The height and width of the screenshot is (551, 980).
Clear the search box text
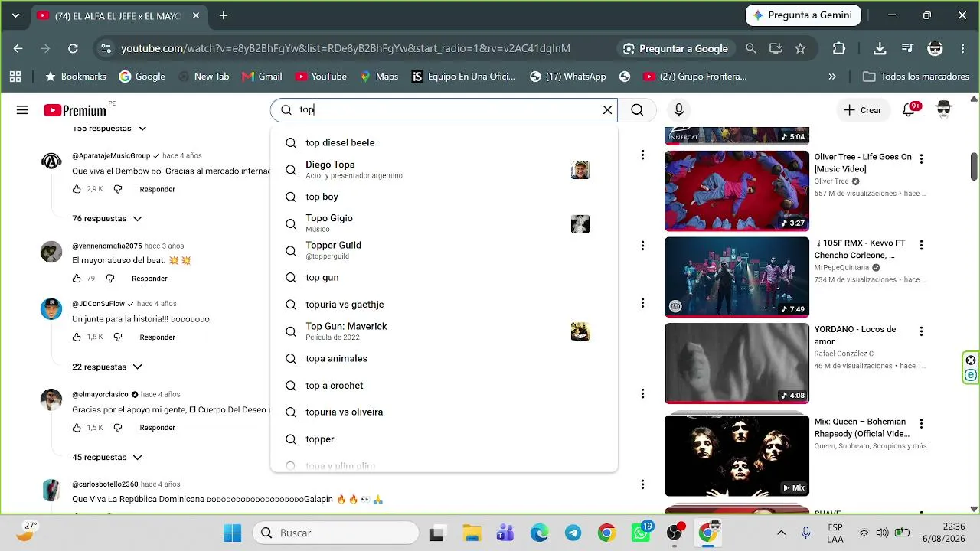coord(607,110)
